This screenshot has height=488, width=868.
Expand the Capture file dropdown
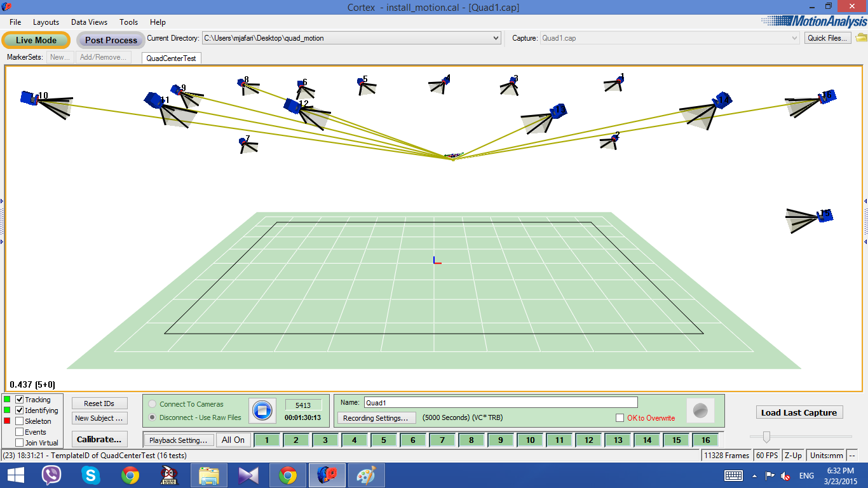coord(794,38)
